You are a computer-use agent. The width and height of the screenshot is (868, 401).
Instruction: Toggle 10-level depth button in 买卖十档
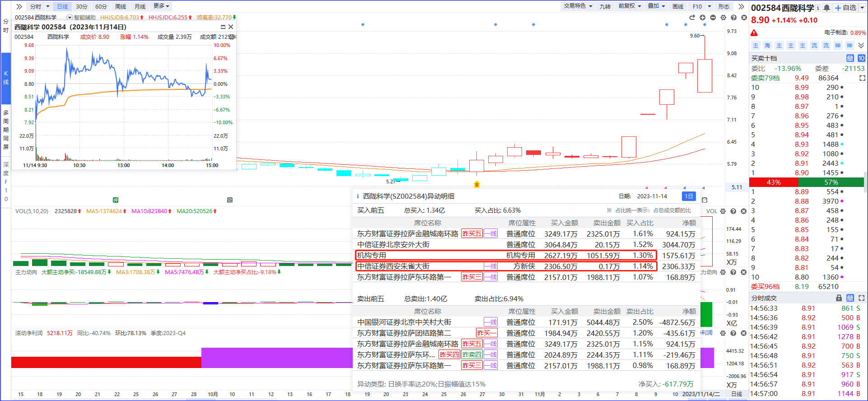coord(861,58)
